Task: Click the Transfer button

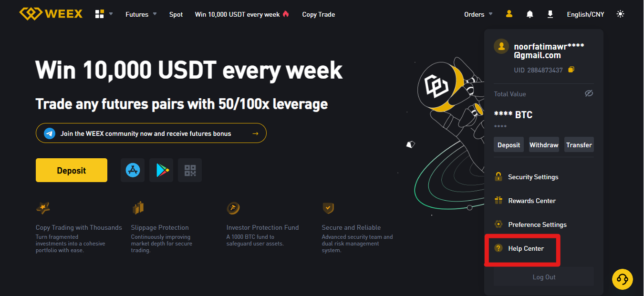Action: (579, 145)
